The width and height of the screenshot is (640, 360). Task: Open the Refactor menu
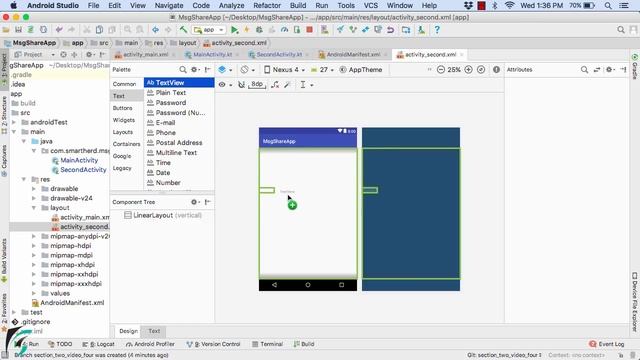(x=267, y=5)
